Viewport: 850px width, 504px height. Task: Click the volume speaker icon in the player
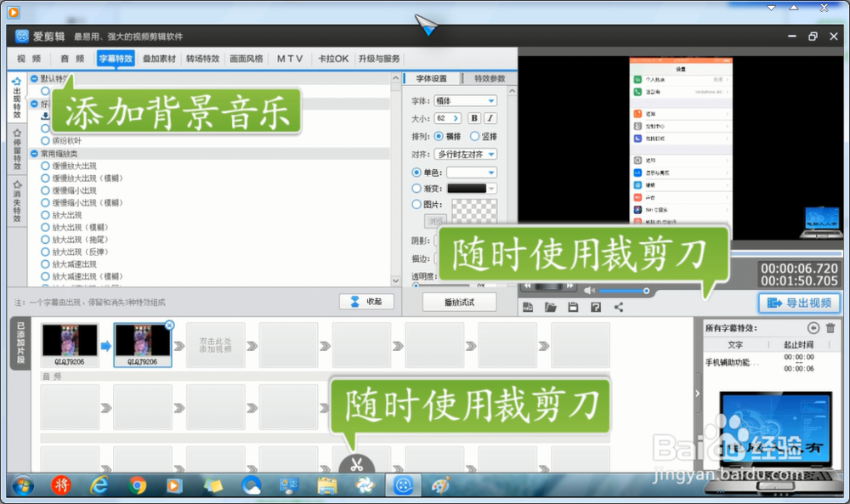coord(589,291)
